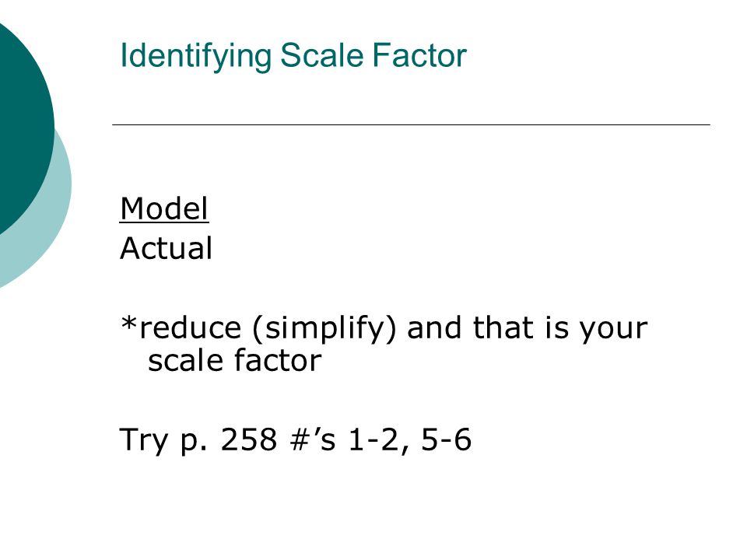Image resolution: width=747 pixels, height=560 pixels.
Task: Select the page number 258
Action: click(249, 439)
